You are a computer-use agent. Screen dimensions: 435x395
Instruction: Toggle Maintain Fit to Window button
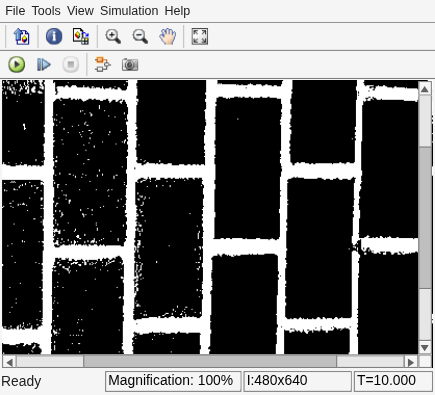point(200,36)
